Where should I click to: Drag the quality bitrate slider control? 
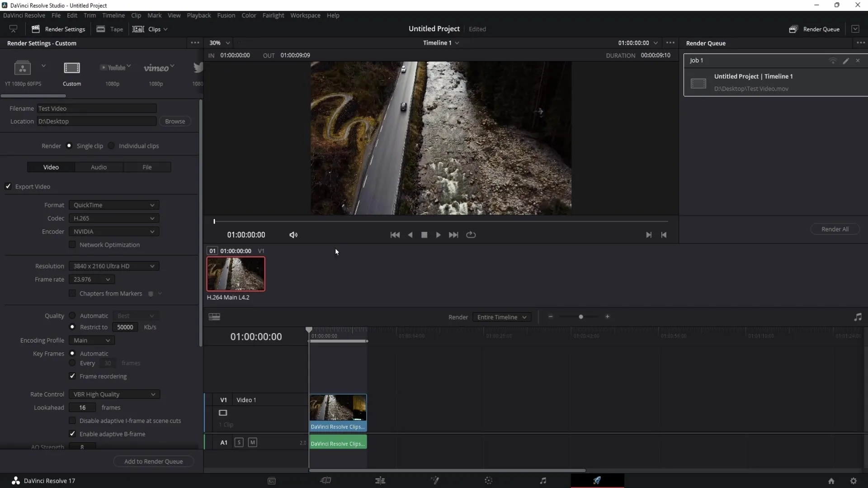125,327
